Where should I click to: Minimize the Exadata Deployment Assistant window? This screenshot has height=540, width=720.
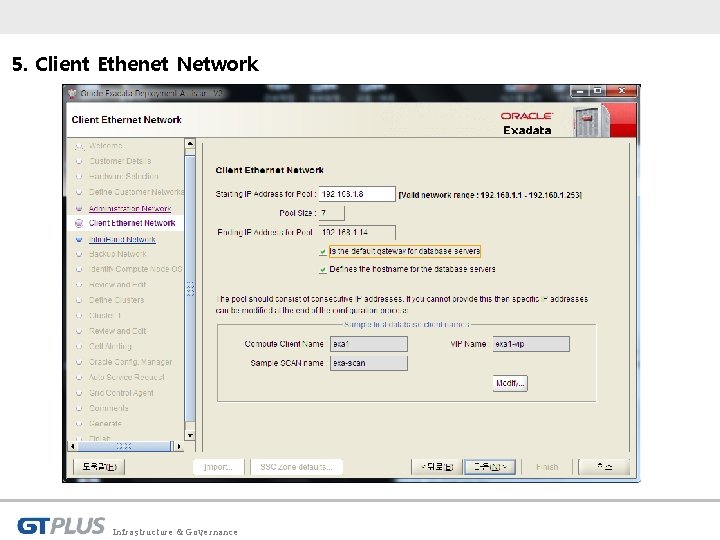(580, 91)
